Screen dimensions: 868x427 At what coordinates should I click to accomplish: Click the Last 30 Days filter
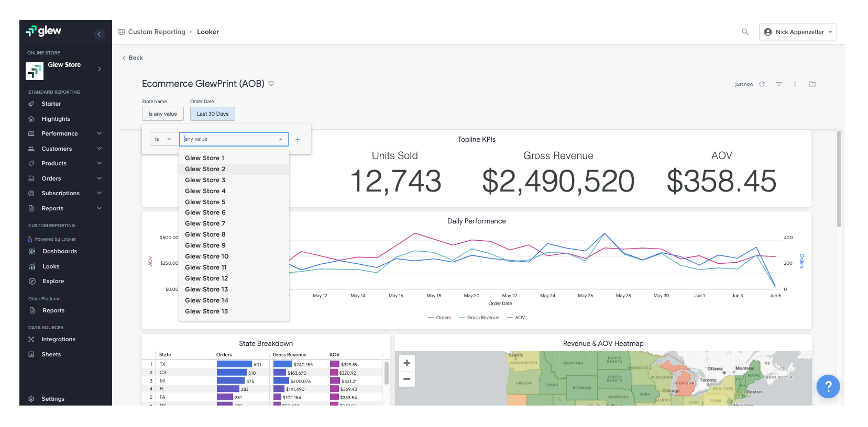(x=212, y=114)
